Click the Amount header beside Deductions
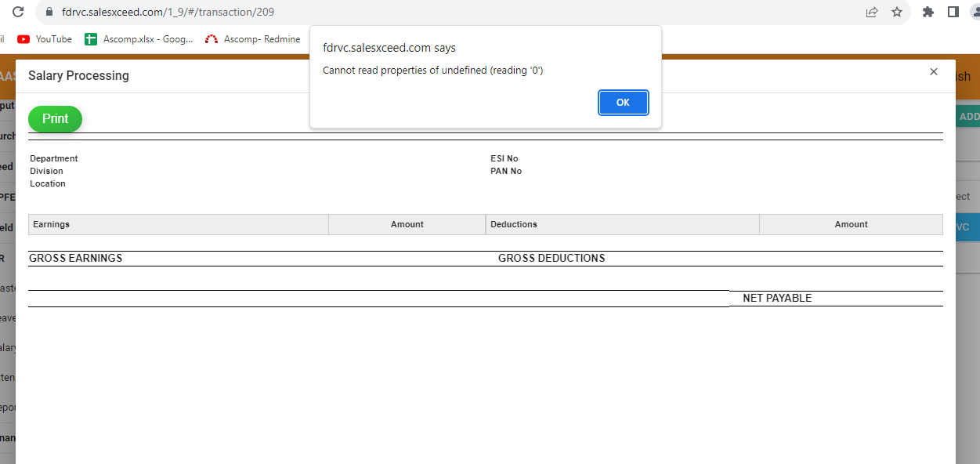980x464 pixels. [x=851, y=225]
